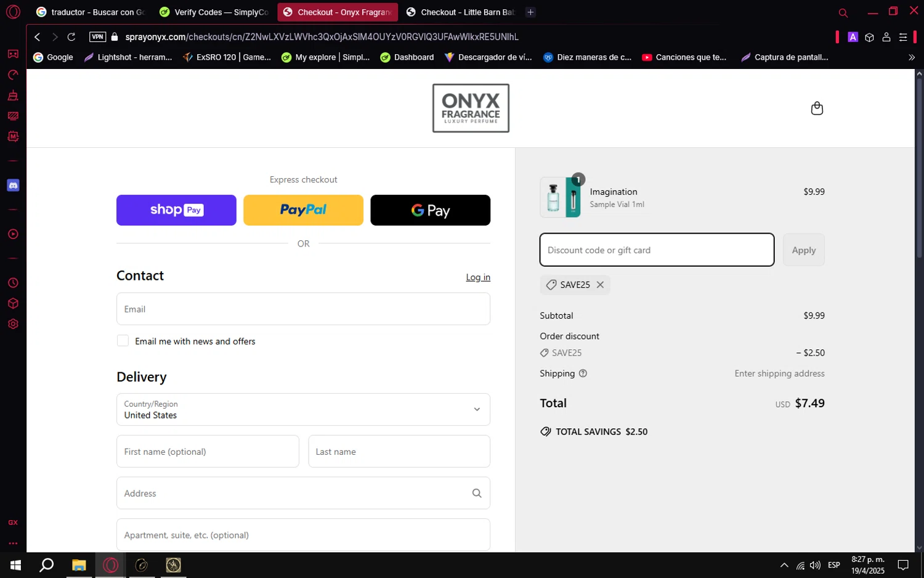Focus the Address input field
The height and width of the screenshot is (578, 924).
(303, 493)
